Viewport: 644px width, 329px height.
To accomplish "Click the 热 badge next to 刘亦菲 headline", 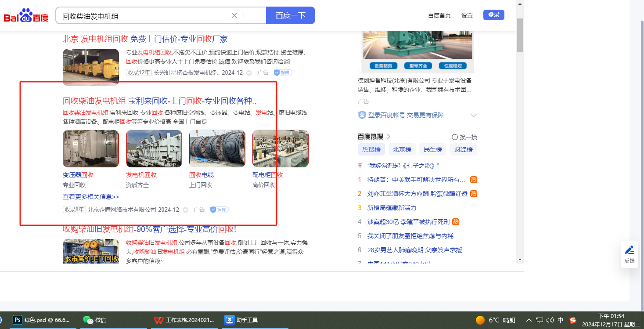I will pyautogui.click(x=474, y=194).
